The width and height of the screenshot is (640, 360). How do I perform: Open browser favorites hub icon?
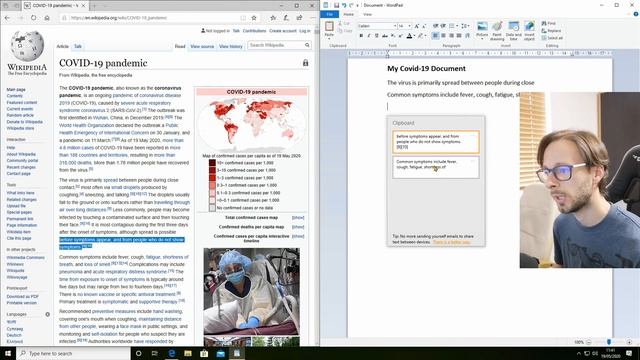tap(273, 18)
